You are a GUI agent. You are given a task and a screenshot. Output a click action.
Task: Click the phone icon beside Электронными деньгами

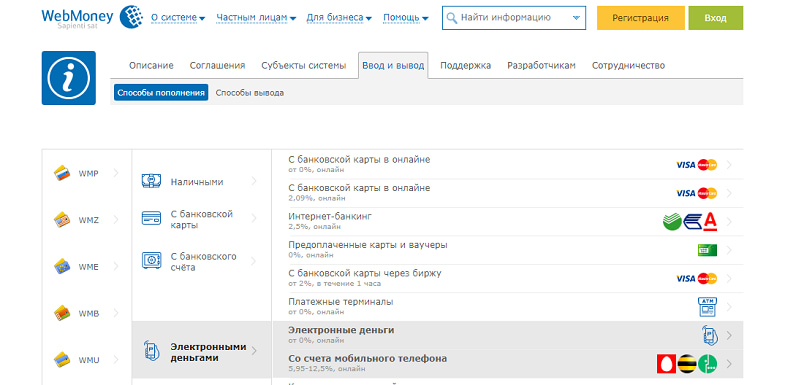coord(151,350)
